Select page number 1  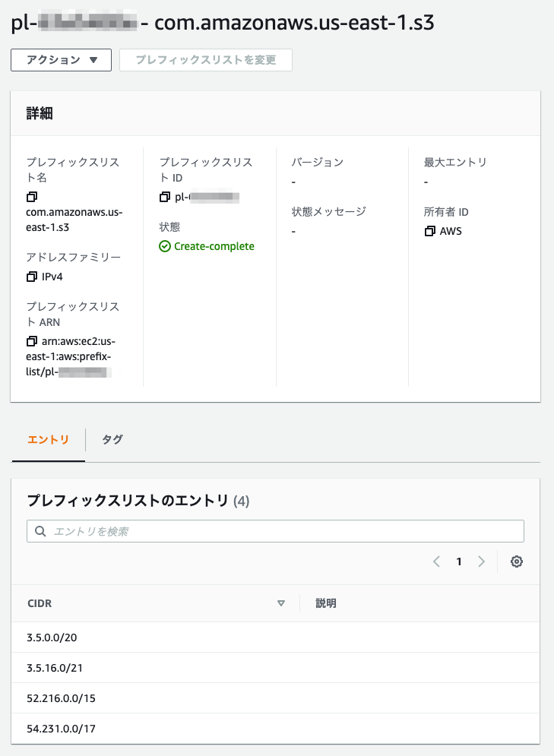coord(459,561)
